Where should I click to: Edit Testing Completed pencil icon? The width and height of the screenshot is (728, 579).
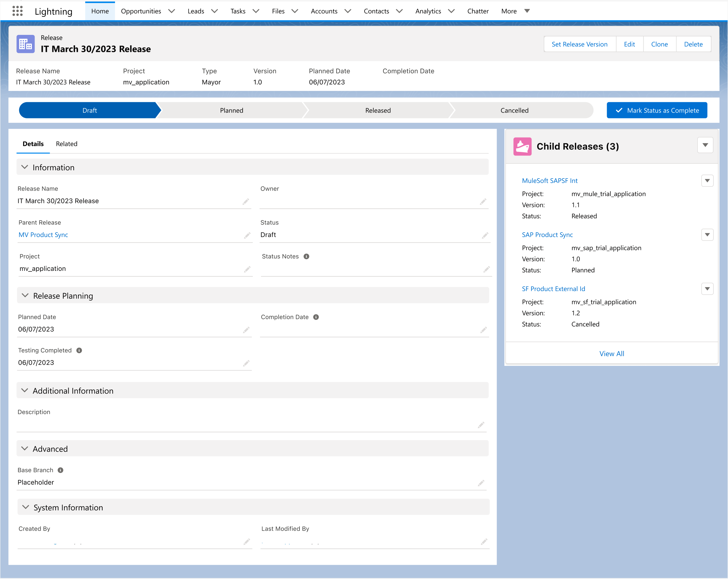point(247,363)
